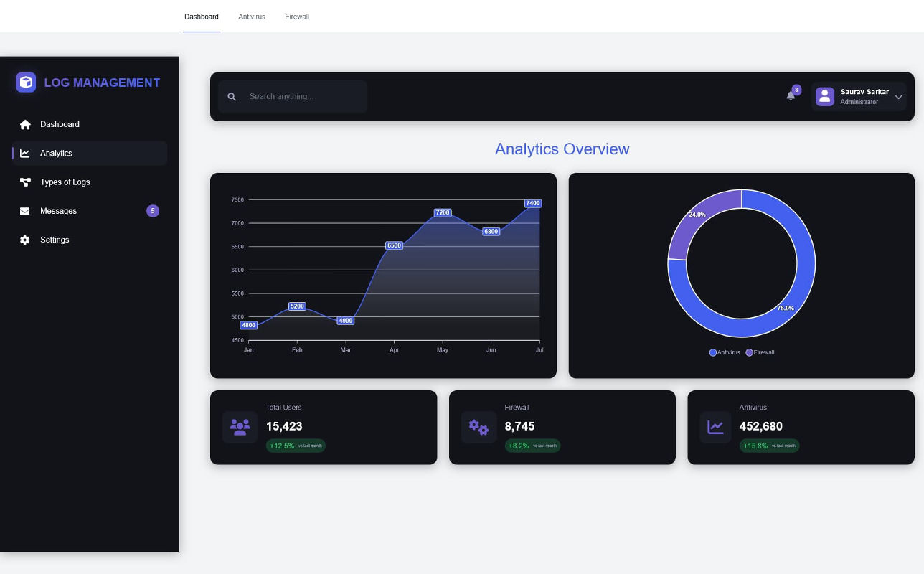Click the Messages envelope icon

(25, 211)
